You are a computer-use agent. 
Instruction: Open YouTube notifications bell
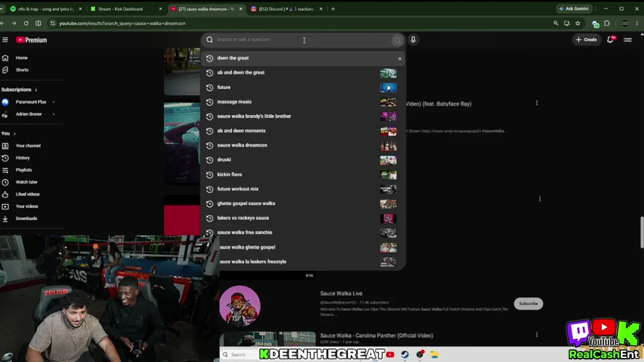click(x=611, y=39)
